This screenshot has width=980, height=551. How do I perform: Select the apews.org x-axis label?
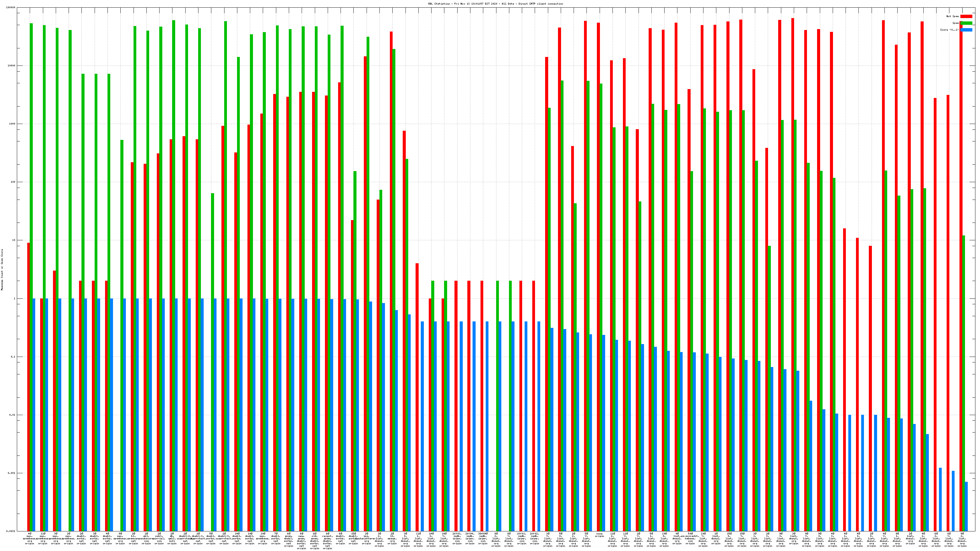[392, 538]
